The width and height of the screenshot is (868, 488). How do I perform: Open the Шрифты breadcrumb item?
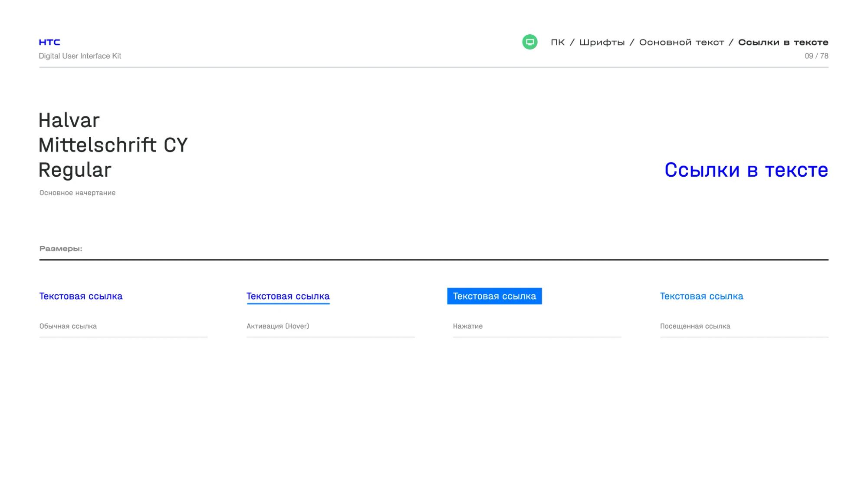[x=602, y=43]
